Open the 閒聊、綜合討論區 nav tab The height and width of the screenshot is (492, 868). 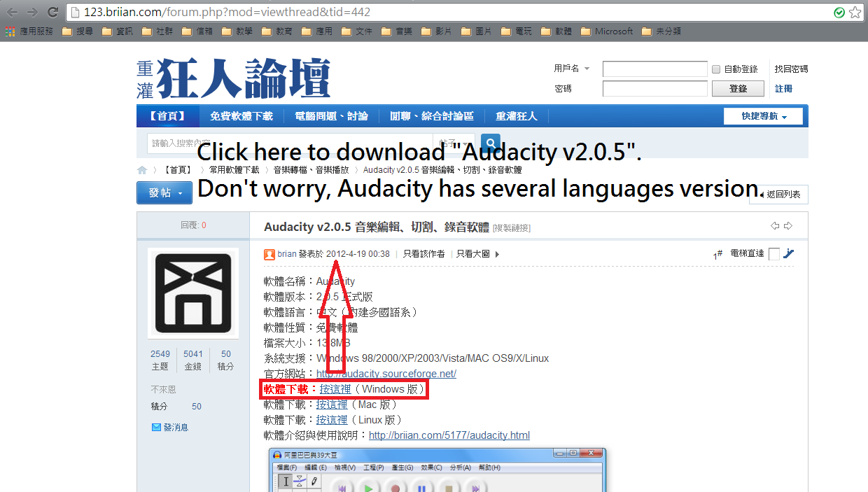[x=432, y=116]
